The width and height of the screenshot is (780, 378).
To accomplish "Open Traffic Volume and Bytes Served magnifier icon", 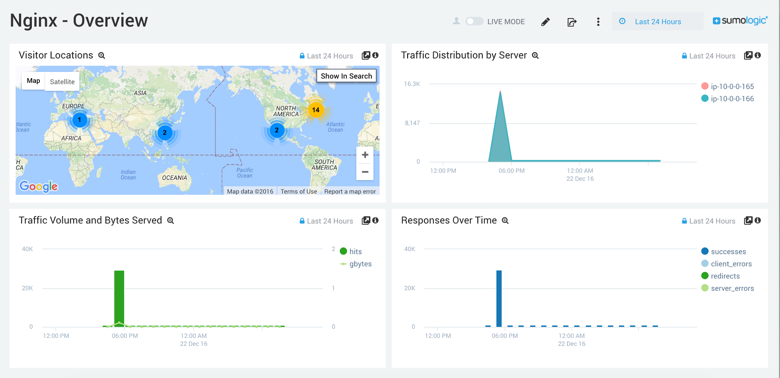I will pos(171,220).
